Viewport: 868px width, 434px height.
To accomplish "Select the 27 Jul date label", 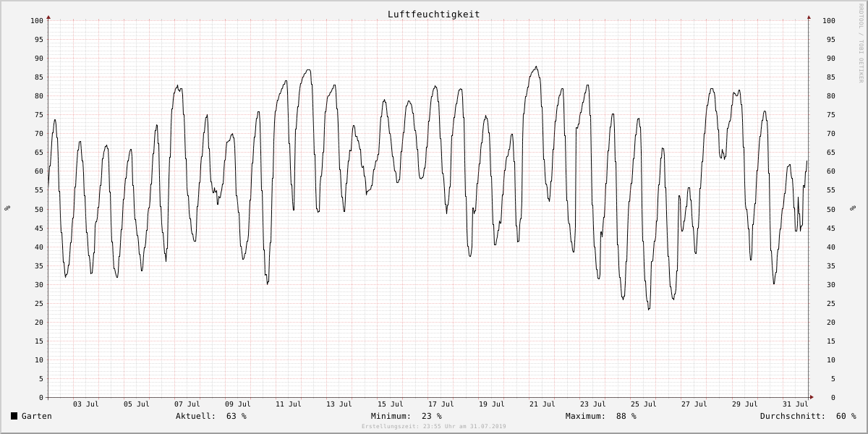I will pos(694,404).
